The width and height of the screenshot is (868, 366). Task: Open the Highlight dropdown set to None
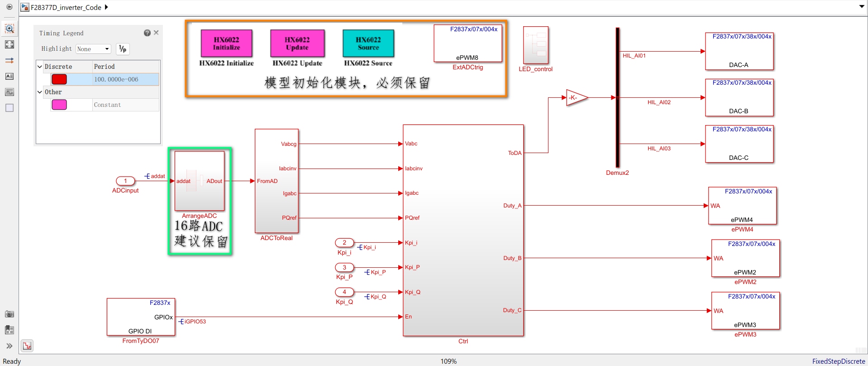93,49
